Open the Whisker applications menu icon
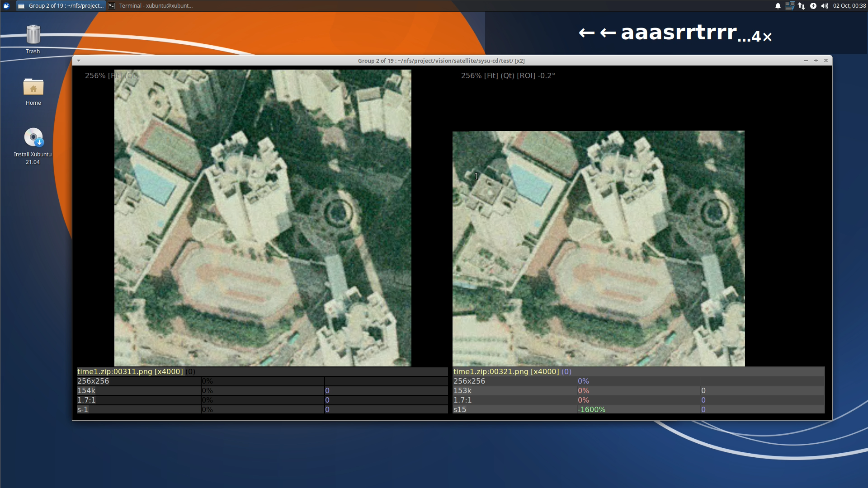The width and height of the screenshot is (868, 488). 6,6
